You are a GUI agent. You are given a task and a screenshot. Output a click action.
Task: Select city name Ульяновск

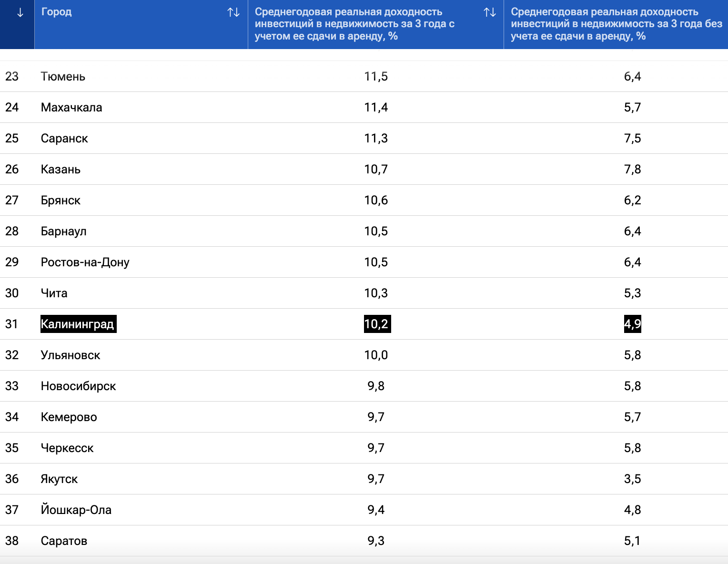[71, 355]
